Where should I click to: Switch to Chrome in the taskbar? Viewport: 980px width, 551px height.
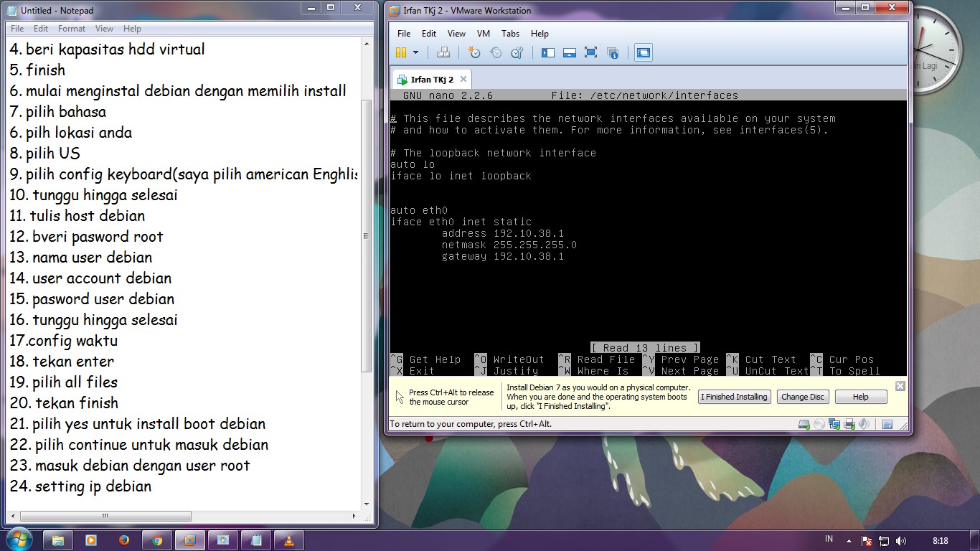point(157,540)
